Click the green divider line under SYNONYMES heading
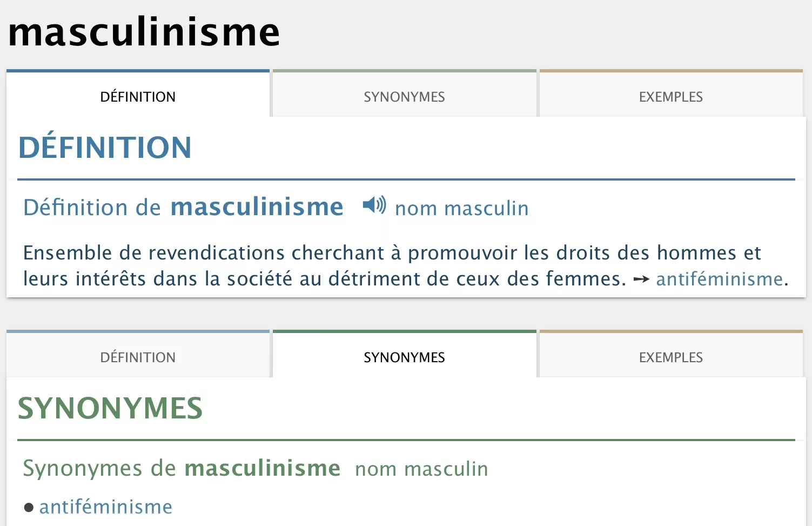Viewport: 812px width, 526px height. pos(406,440)
